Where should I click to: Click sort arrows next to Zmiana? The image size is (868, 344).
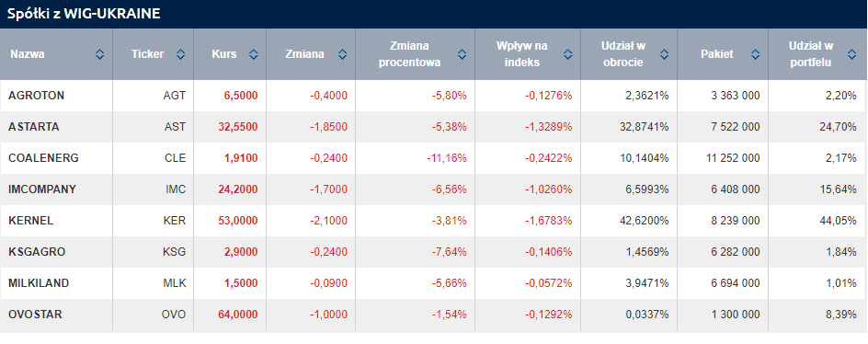tap(342, 54)
